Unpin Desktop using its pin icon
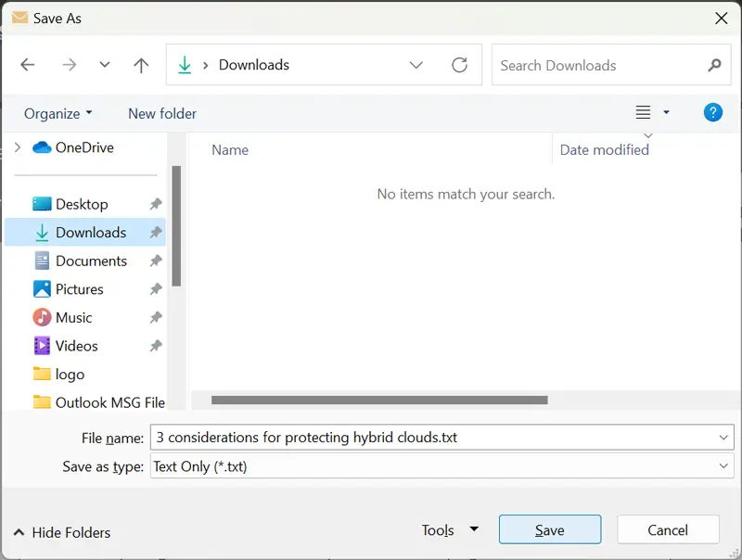Image resolution: width=742 pixels, height=560 pixels. 156,204
